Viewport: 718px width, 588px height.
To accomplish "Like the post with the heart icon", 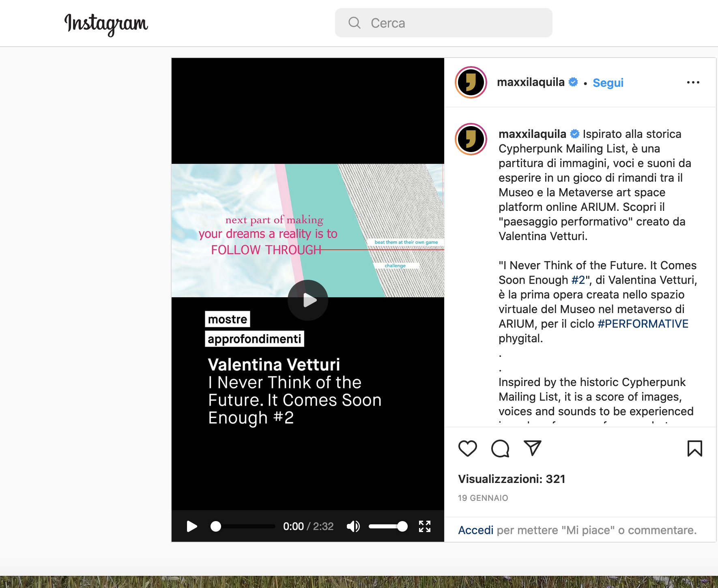I will coord(467,449).
